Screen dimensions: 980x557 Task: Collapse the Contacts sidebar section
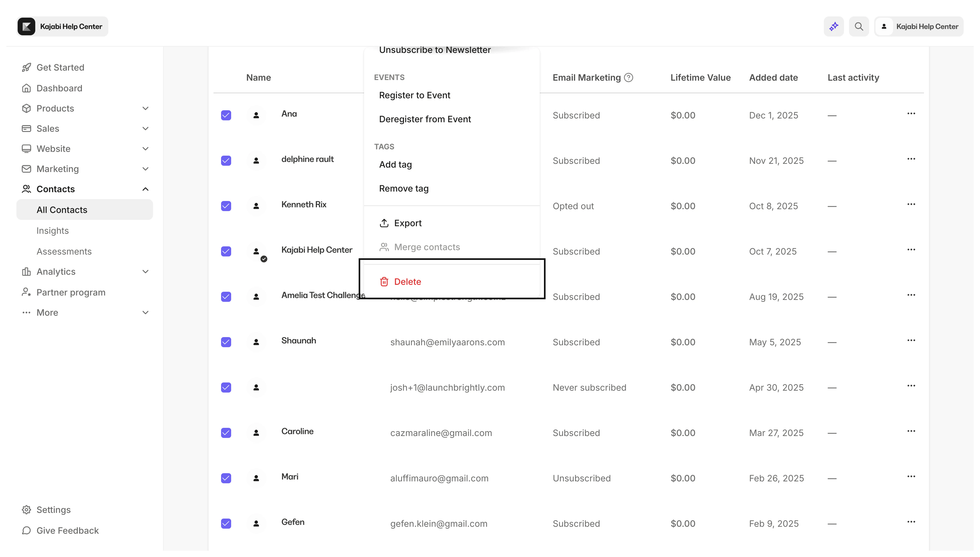coord(145,189)
